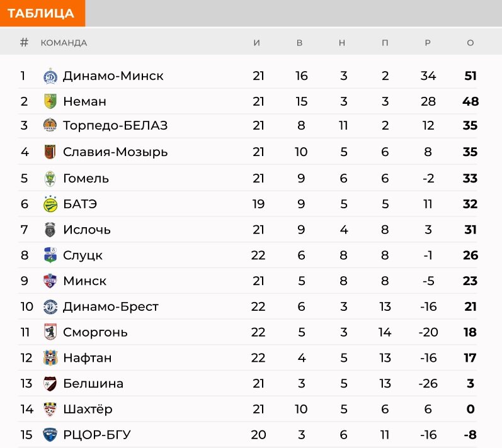Click the Слуцк team logo
502x448 pixels.
click(x=50, y=255)
